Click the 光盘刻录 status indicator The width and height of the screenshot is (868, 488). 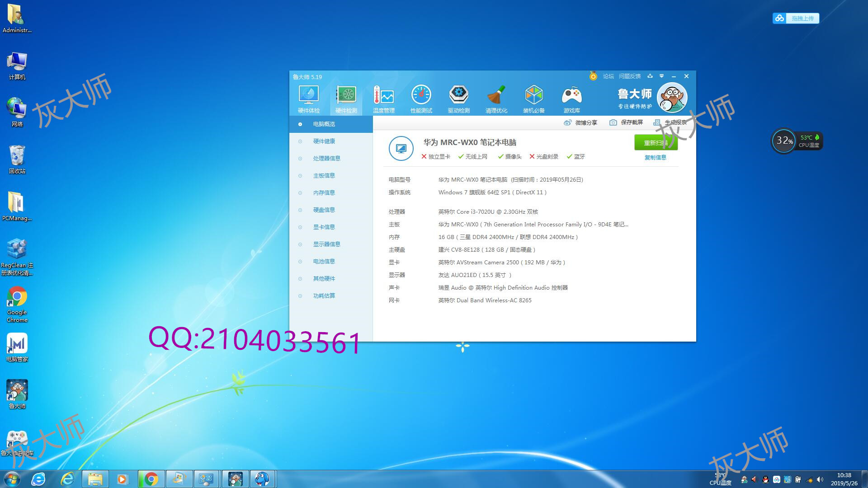tap(544, 157)
